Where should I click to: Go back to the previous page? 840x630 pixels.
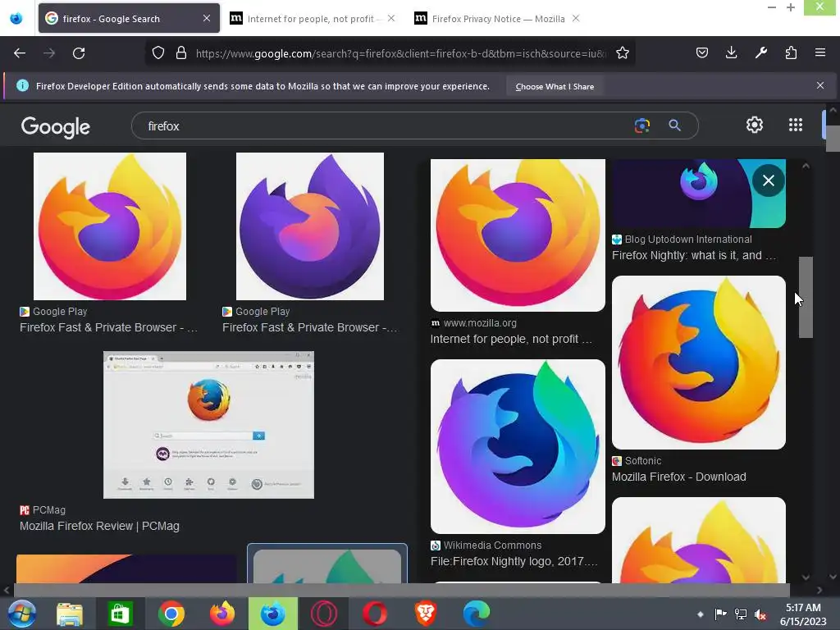20,53
